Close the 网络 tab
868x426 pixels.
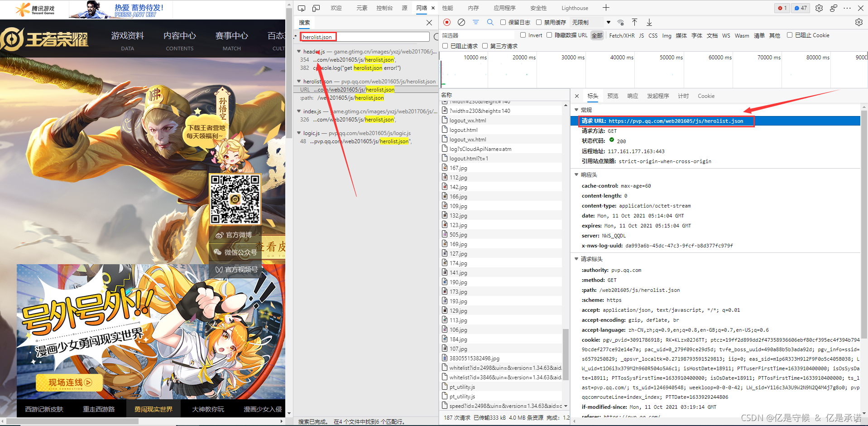[433, 8]
